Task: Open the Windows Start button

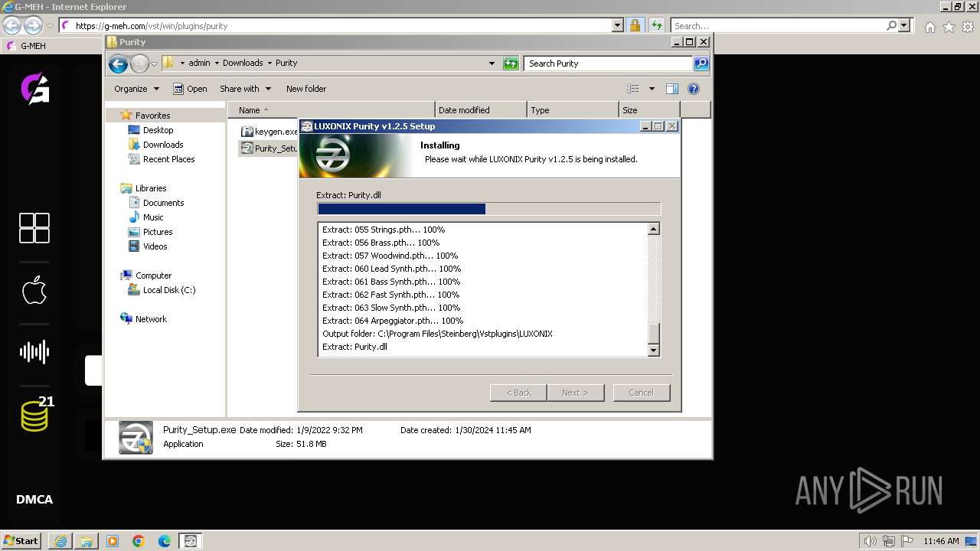Action: 21,540
